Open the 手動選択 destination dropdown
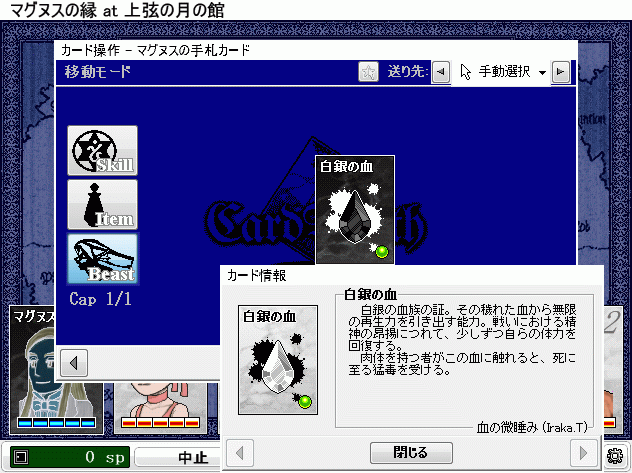632x473 pixels. pos(501,73)
